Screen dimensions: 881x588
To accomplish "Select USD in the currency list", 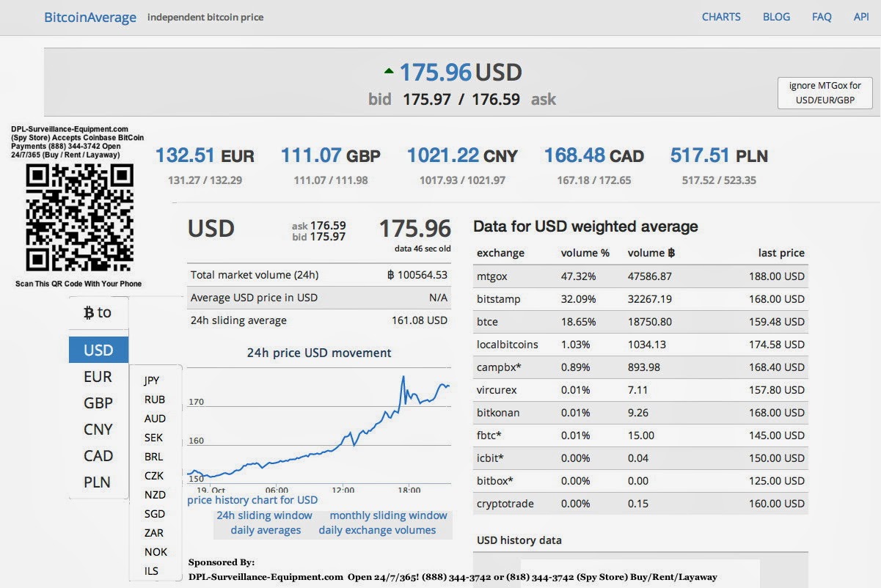I will 98,350.
